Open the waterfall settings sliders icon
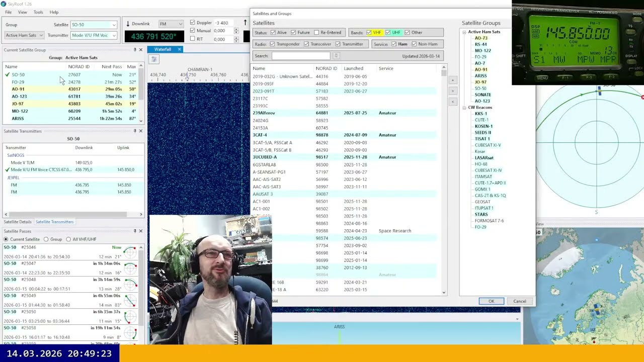 (x=154, y=59)
